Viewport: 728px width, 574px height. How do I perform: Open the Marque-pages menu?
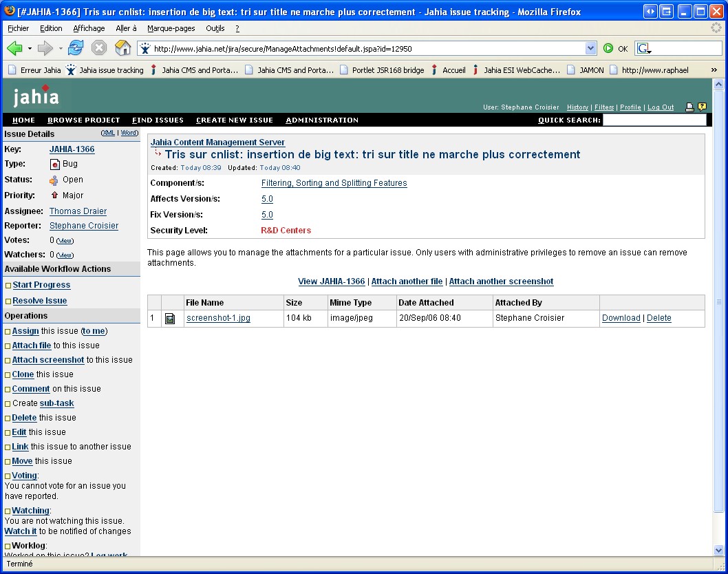click(x=171, y=28)
